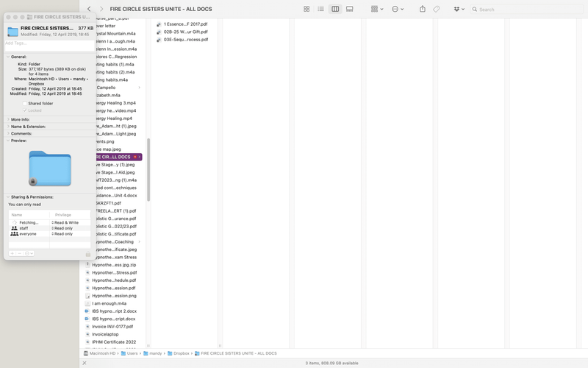Select Hypnothe...ess jpg.zip
This screenshot has height=368, width=588.
tap(112, 265)
